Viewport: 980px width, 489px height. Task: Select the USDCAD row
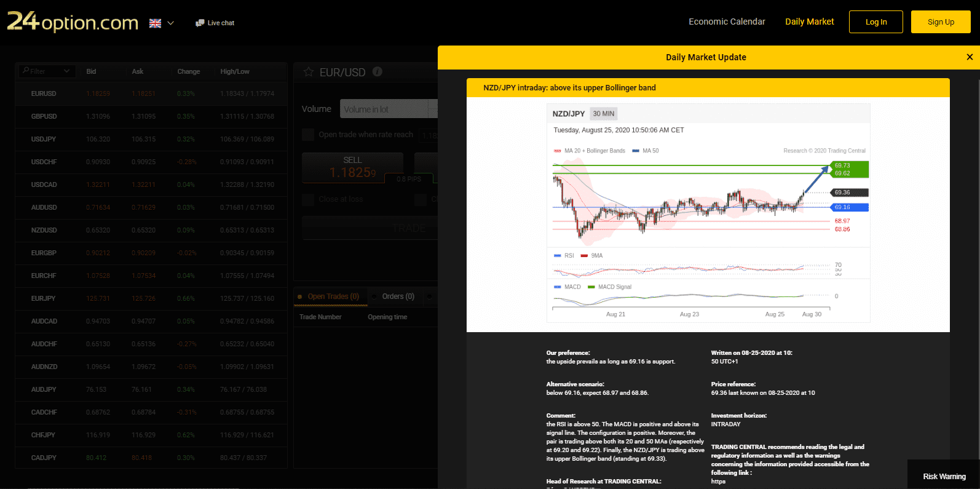tap(151, 185)
